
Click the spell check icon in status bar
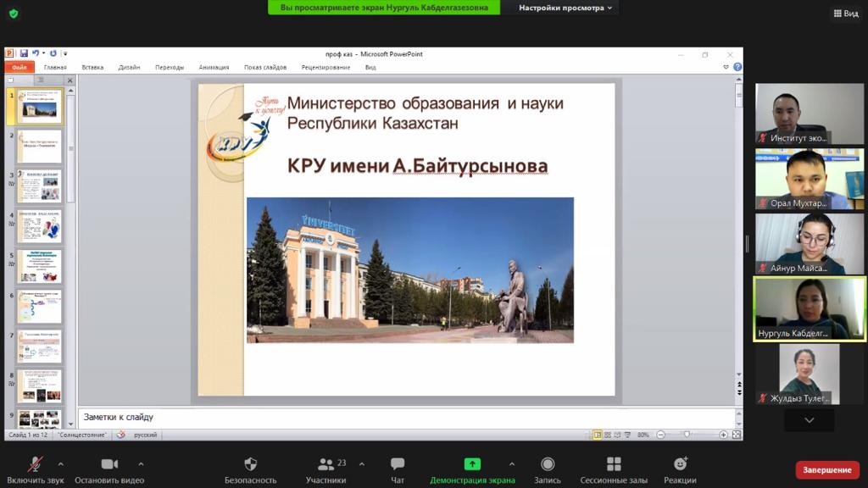pyautogui.click(x=120, y=435)
